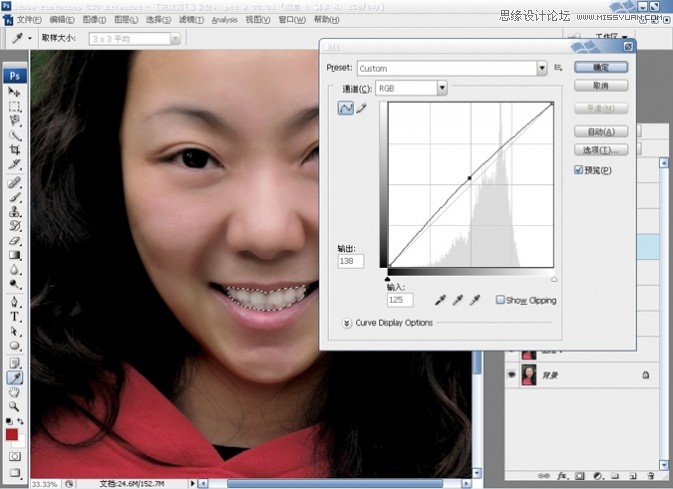
Task: Open the 编辑(E) menu
Action: pyautogui.click(x=62, y=20)
